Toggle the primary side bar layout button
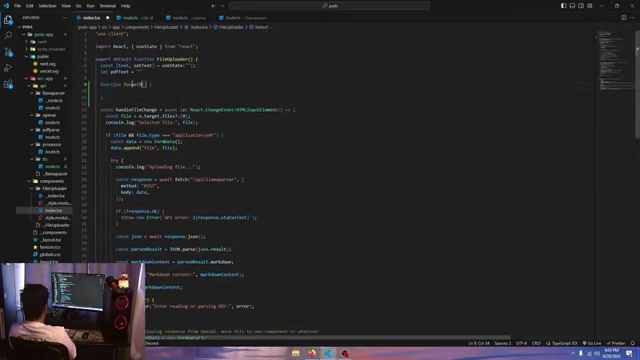This screenshot has width=640, height=360. 563,6
